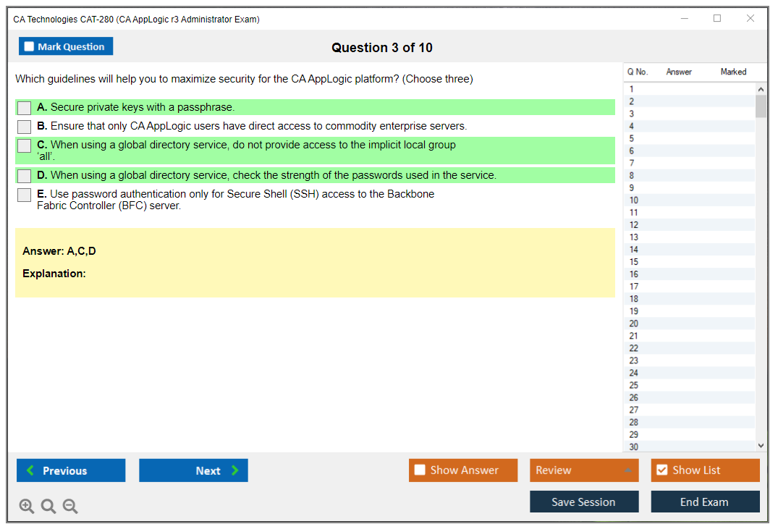Select checkbox for answer B
778x532 pixels.
tap(25, 127)
